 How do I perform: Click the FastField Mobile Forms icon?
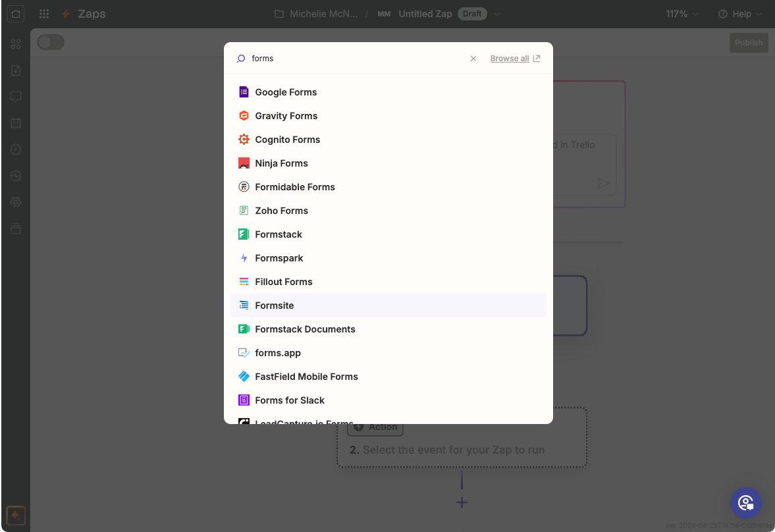point(244,377)
